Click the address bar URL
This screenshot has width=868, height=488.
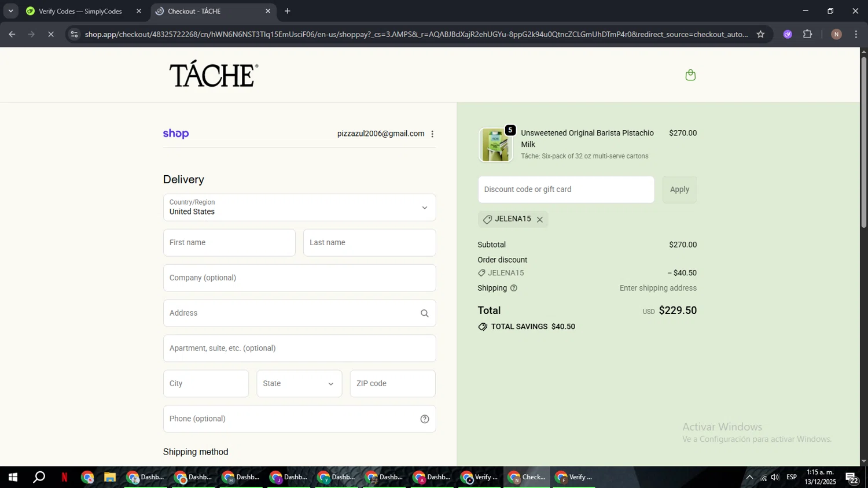pyautogui.click(x=416, y=34)
